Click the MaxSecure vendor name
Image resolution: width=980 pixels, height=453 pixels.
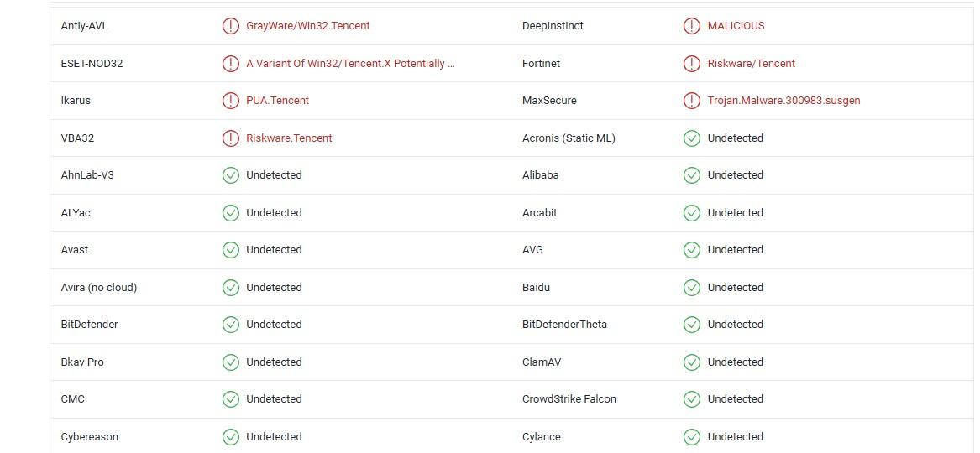tap(549, 101)
